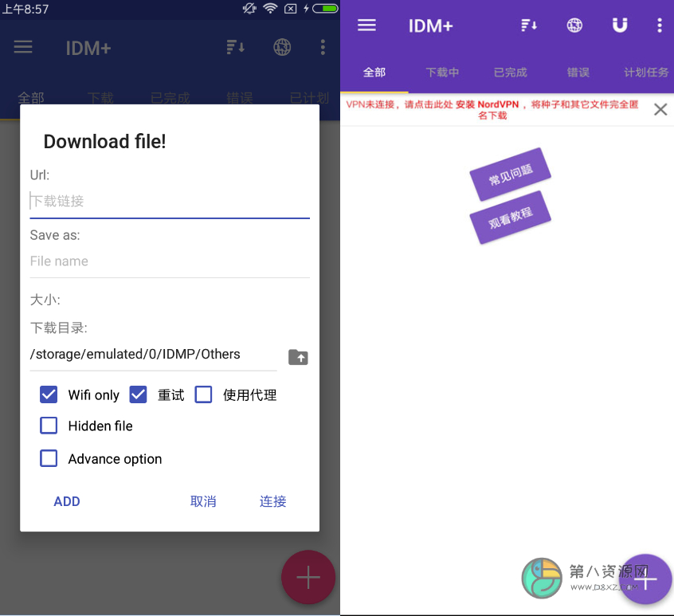This screenshot has height=616, width=674.
Task: Open 错误 tab in purple screen
Action: tap(578, 73)
